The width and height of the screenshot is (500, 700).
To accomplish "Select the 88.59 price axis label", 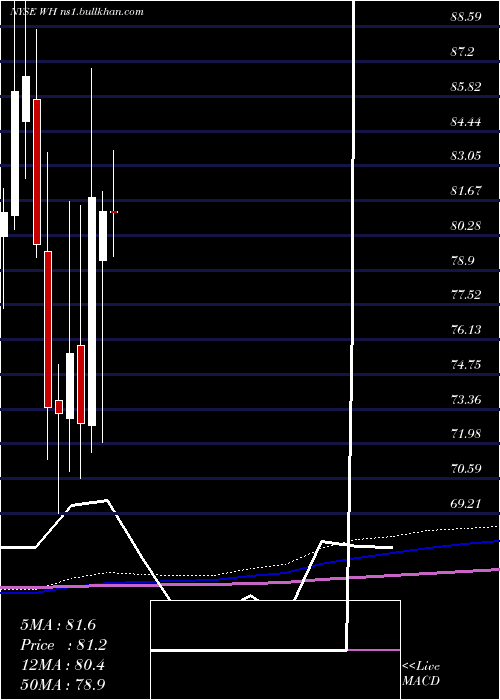I will [466, 17].
